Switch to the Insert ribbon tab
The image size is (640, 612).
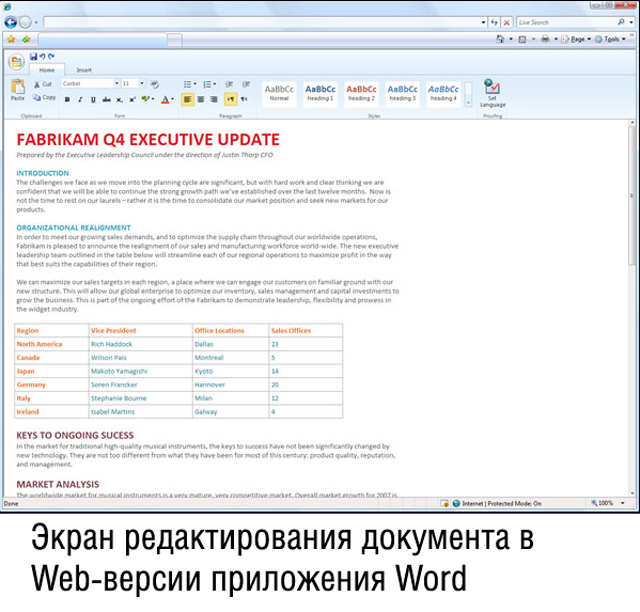click(84, 70)
